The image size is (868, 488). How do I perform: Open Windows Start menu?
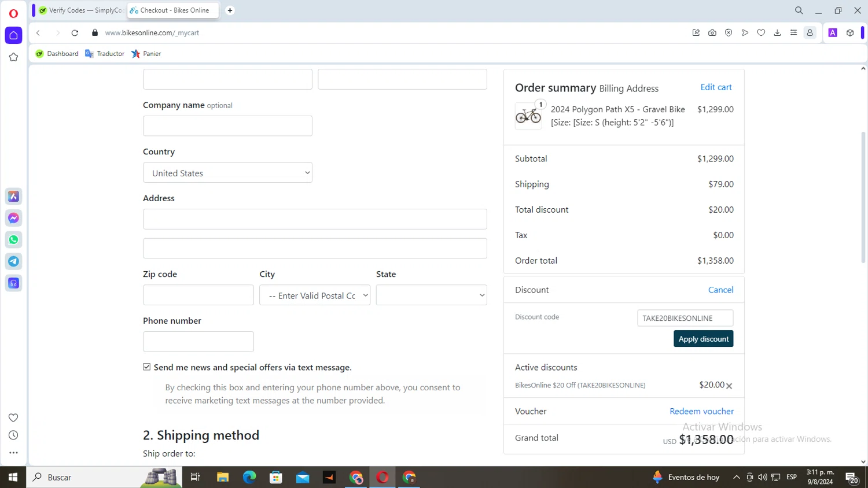(13, 477)
